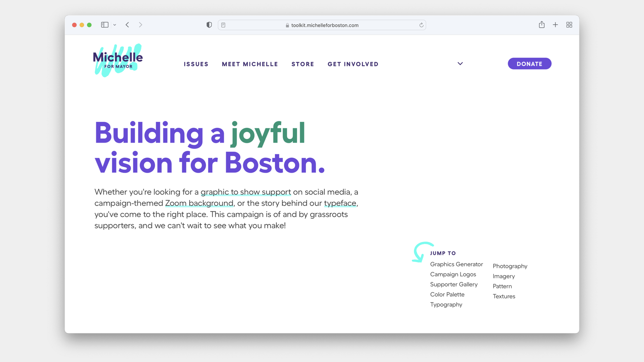This screenshot has height=362, width=644.
Task: Click the Michelle for Mayor logo
Action: (118, 60)
